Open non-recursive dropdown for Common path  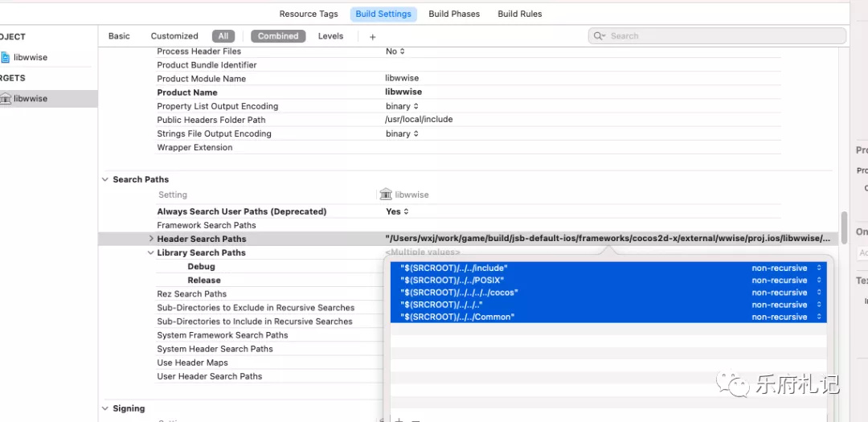click(x=787, y=317)
